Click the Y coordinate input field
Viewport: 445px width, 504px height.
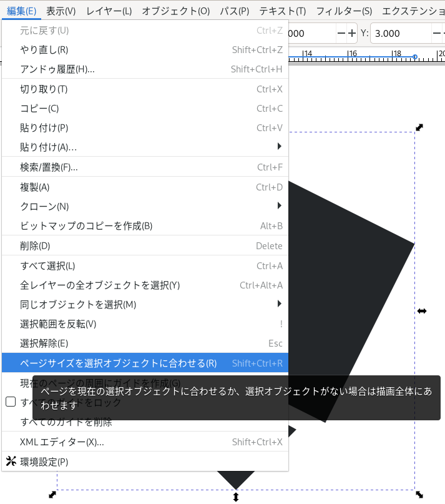click(x=400, y=33)
